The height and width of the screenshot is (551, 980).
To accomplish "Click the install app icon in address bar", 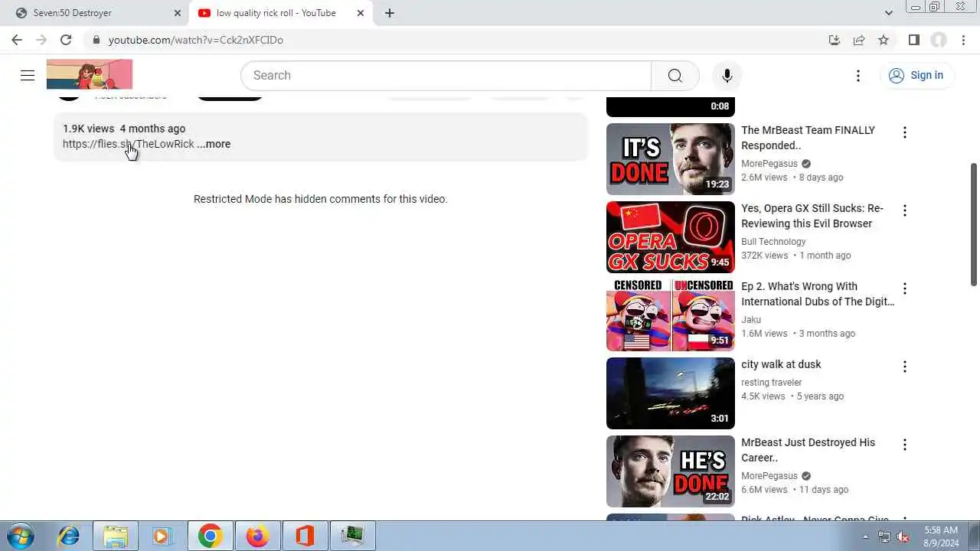I will coord(835,40).
